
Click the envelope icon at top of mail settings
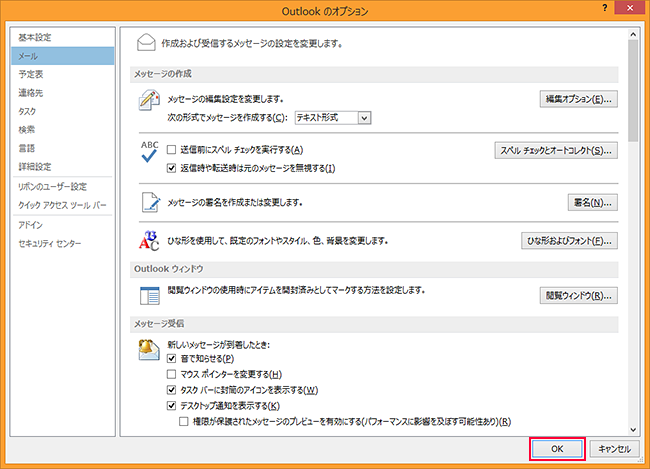click(147, 43)
